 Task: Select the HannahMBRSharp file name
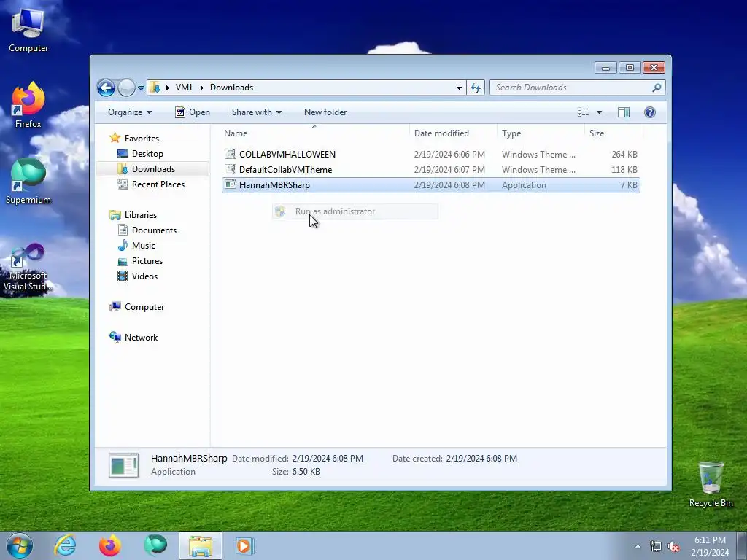coord(274,184)
